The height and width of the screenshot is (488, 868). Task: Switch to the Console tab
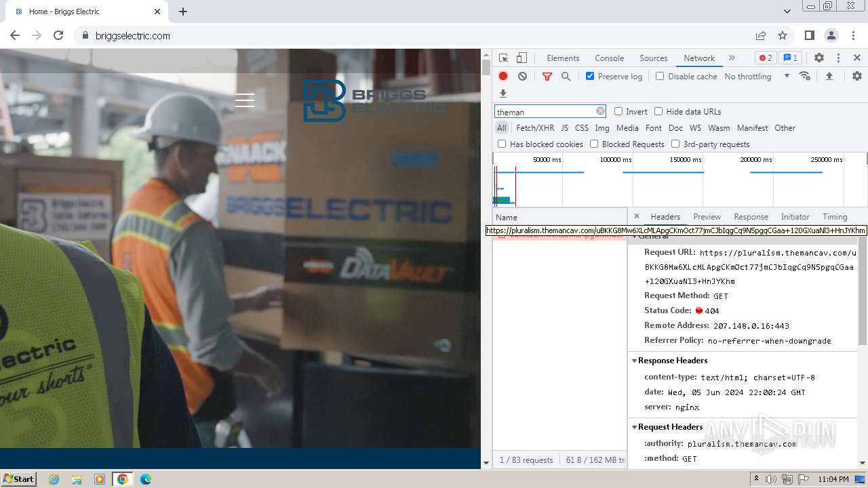tap(609, 58)
